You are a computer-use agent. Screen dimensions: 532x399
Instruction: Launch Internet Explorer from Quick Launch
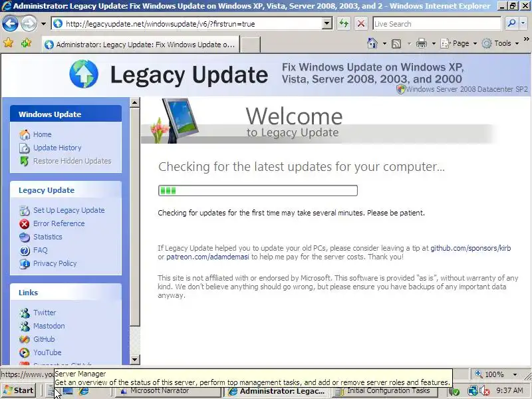pos(83,391)
